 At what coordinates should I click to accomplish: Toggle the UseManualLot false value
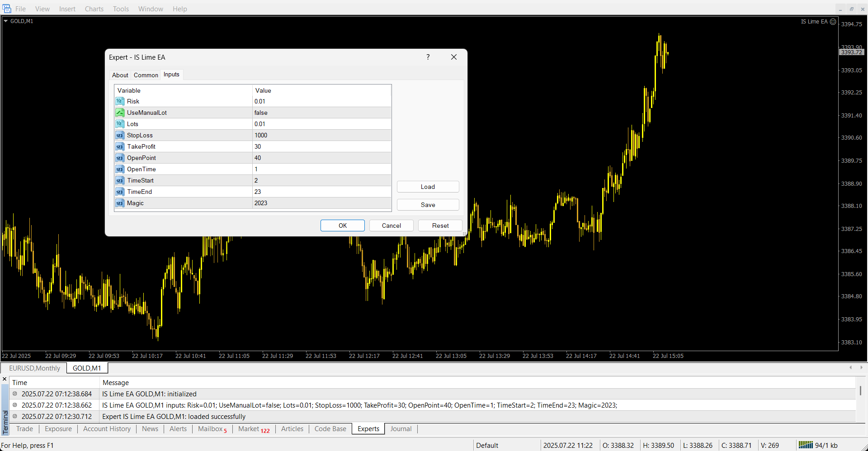click(321, 113)
